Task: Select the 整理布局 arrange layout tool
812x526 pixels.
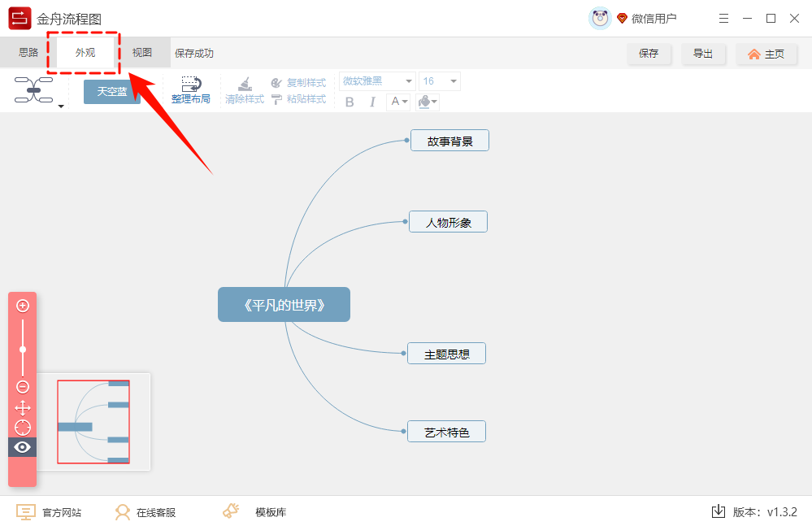Action: click(190, 89)
